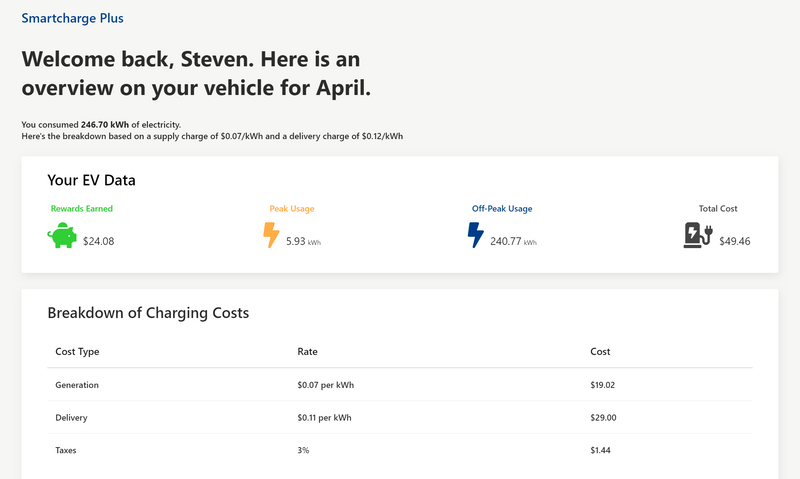Select the Peak Usage label
Screen dimensions: 800x479
[x=292, y=209]
